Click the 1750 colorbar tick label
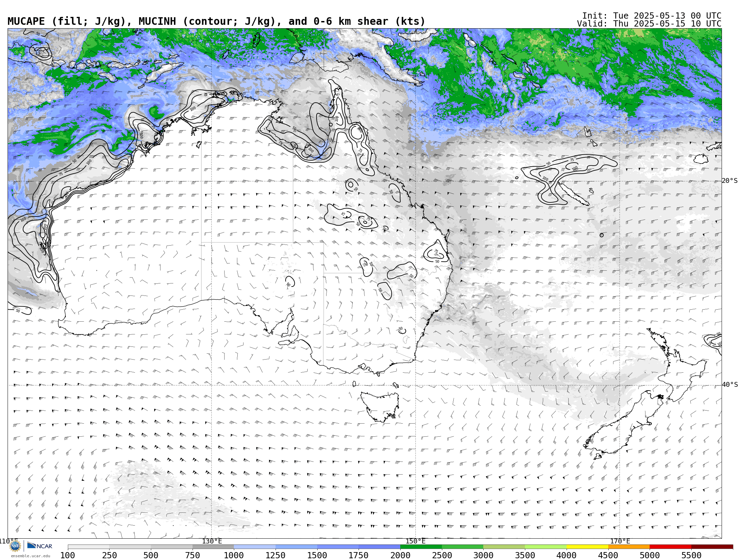 [x=359, y=556]
